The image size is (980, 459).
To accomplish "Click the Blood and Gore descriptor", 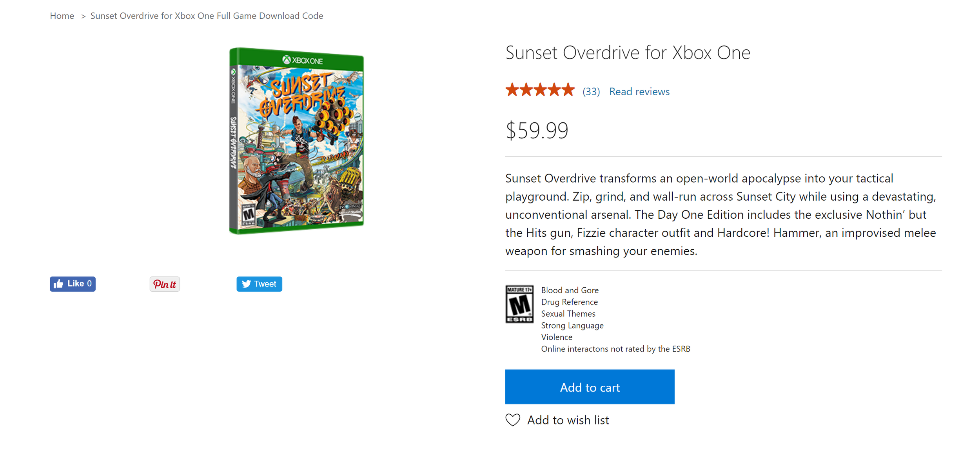I will (x=570, y=290).
